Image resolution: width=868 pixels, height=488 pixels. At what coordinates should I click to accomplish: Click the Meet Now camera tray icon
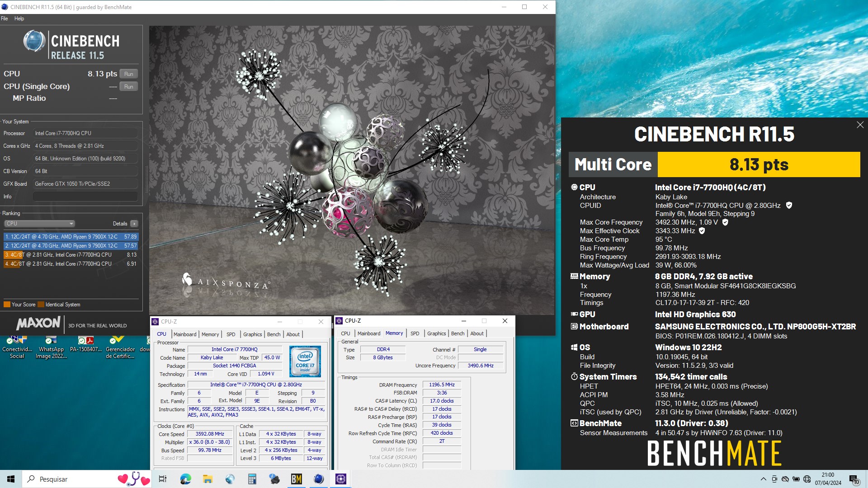(x=774, y=479)
